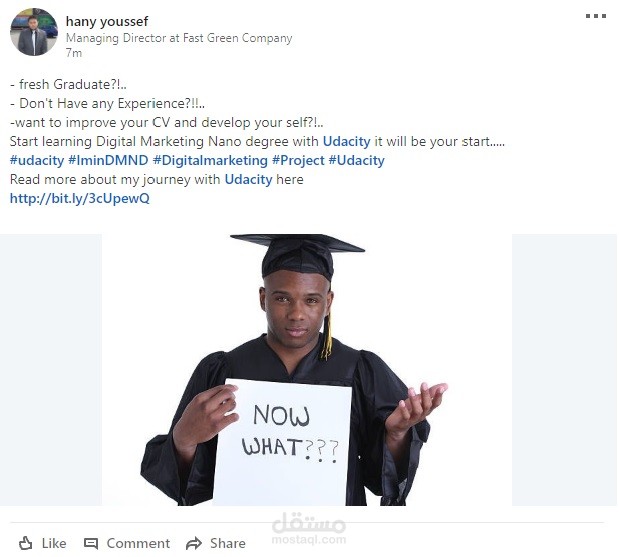
Task: Open hany youssef's profile picture
Action: coord(33,34)
